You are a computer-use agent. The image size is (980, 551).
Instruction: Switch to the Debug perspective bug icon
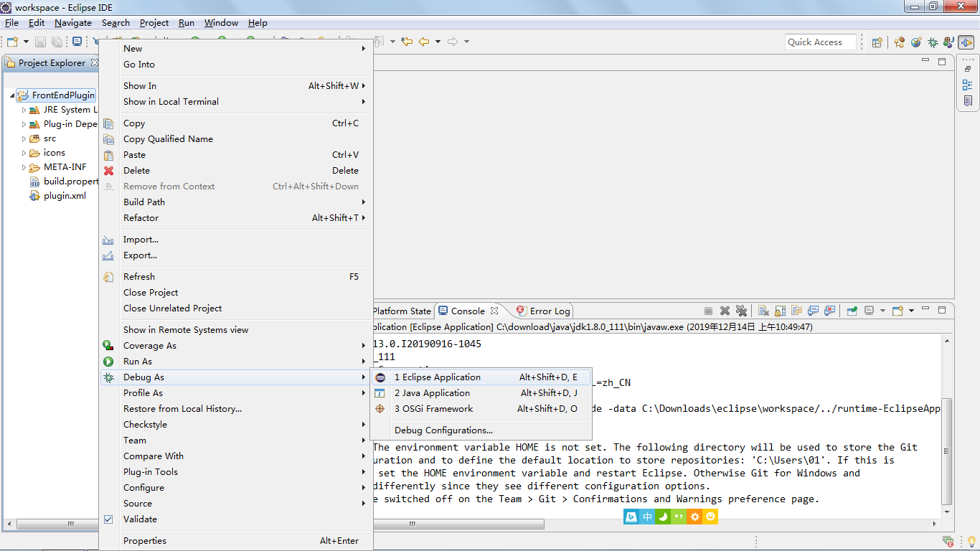click(x=933, y=42)
